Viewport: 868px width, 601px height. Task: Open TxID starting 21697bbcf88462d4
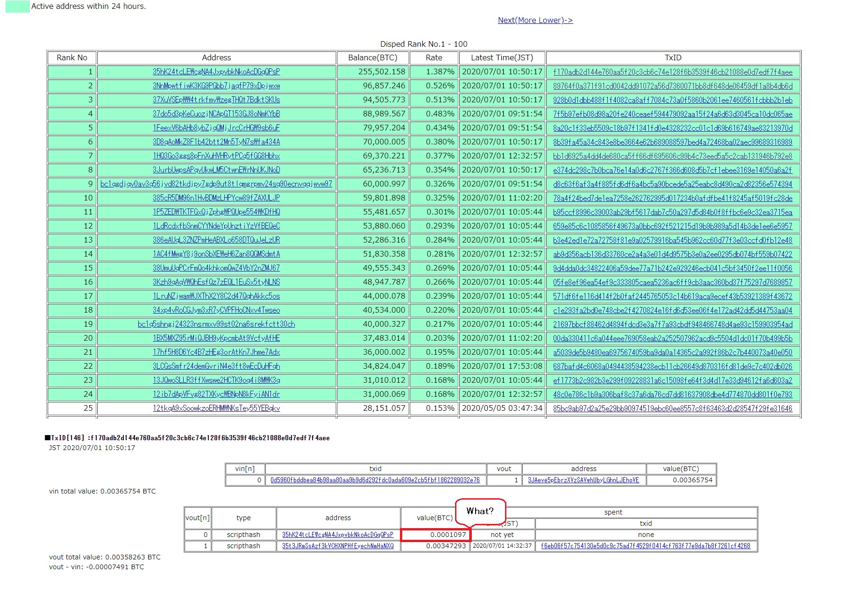click(673, 324)
